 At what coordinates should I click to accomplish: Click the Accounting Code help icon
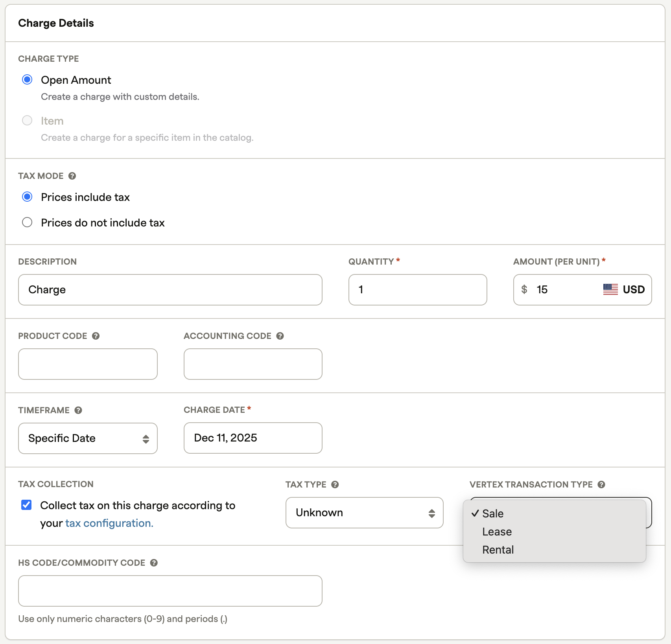(x=280, y=336)
